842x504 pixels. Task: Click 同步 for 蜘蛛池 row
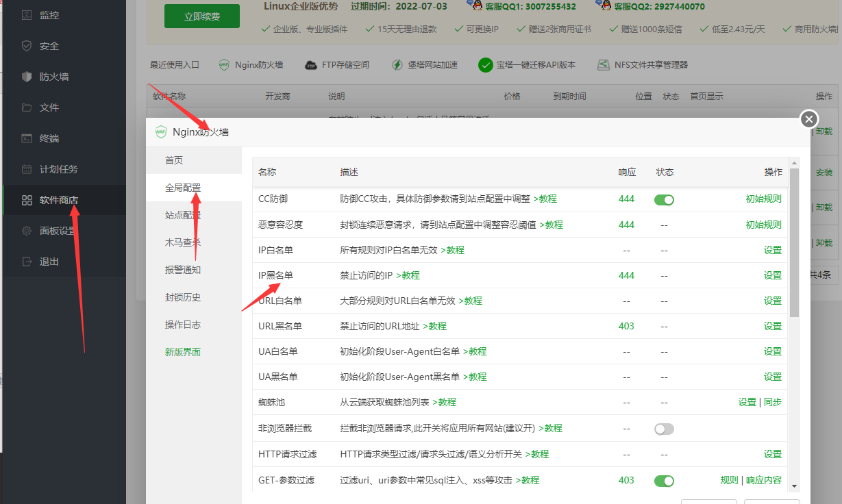point(773,402)
